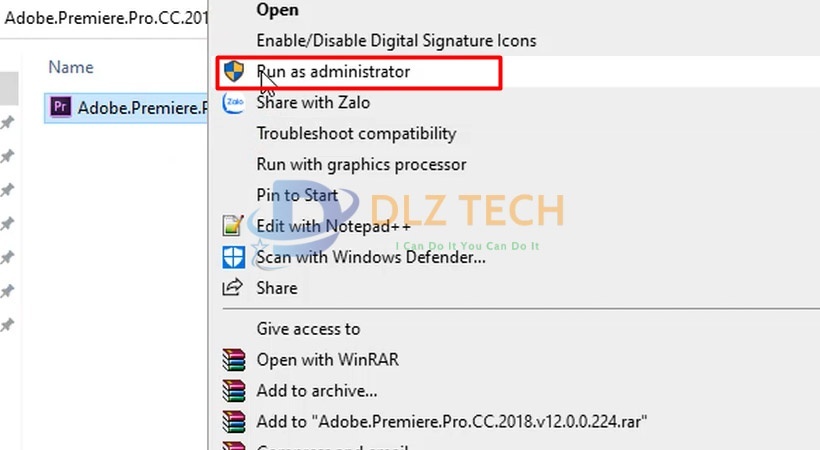Select Open from the context menu
The image size is (820, 450).
click(277, 10)
